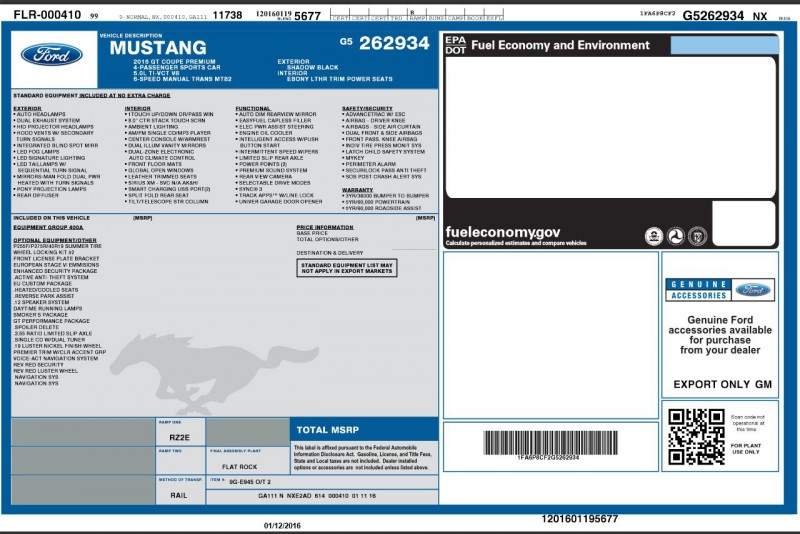The image size is (800, 534).
Task: Click REAR DIFFUSER item
Action: (x=37, y=195)
